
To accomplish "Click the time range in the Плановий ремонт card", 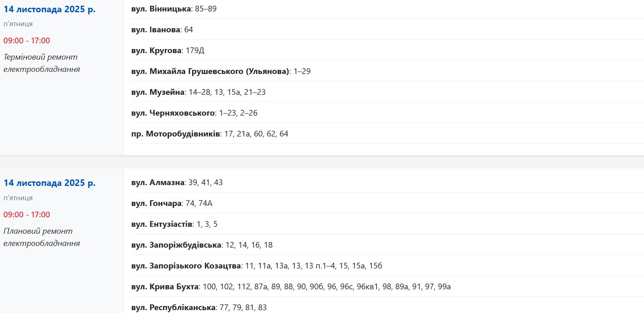I will click(x=27, y=215).
